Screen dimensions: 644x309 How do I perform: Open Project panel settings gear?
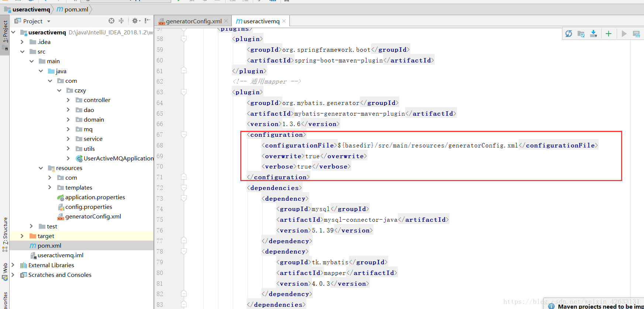pos(135,21)
